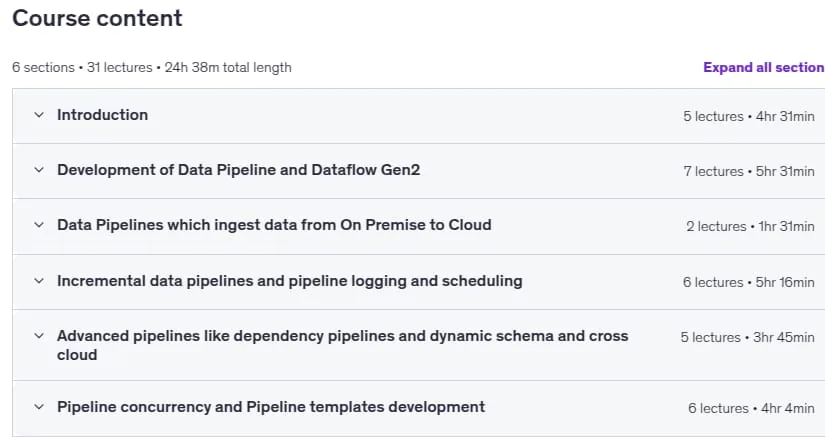Screen dimensions: 825x437
Task: Click the 2 lectures 1hr 31min label
Action: pyautogui.click(x=750, y=226)
